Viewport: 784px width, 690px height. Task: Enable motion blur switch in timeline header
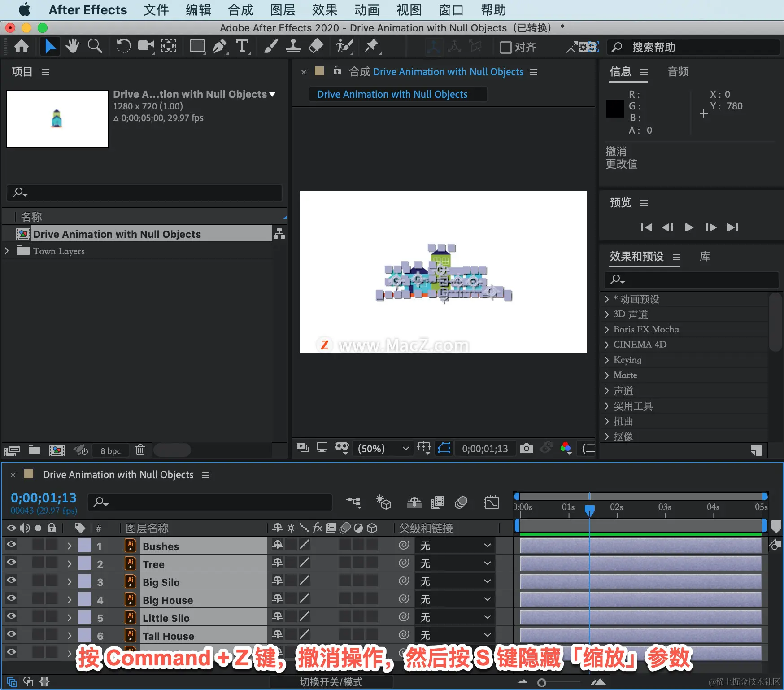click(461, 502)
